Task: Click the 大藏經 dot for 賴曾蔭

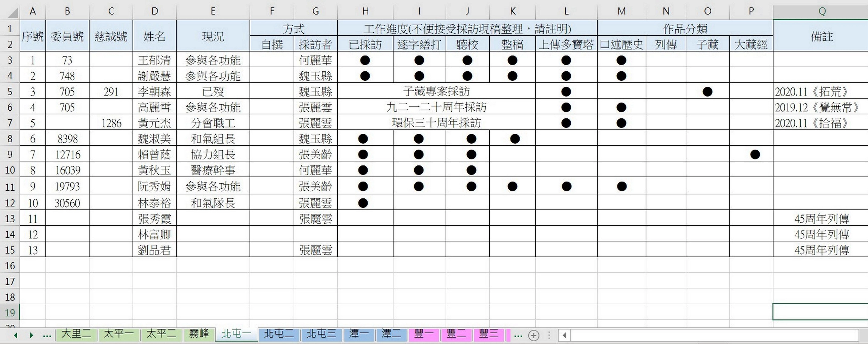Action: (755, 155)
